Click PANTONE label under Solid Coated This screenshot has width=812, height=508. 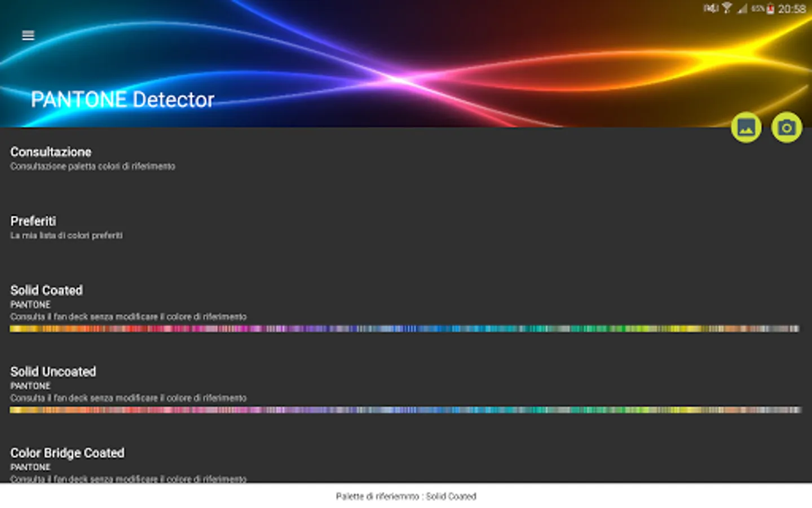(x=30, y=305)
